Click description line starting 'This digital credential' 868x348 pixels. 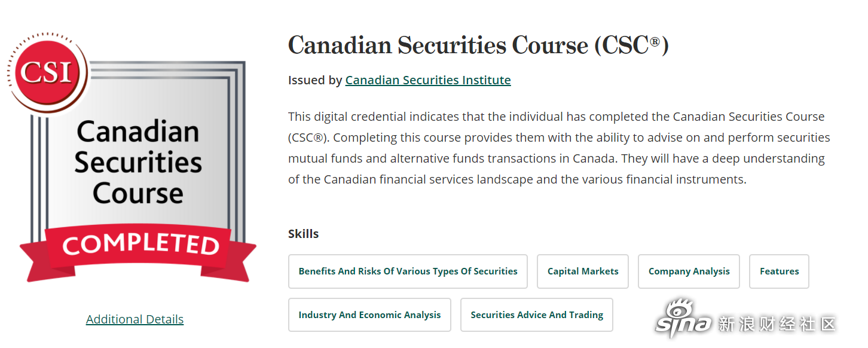click(557, 117)
